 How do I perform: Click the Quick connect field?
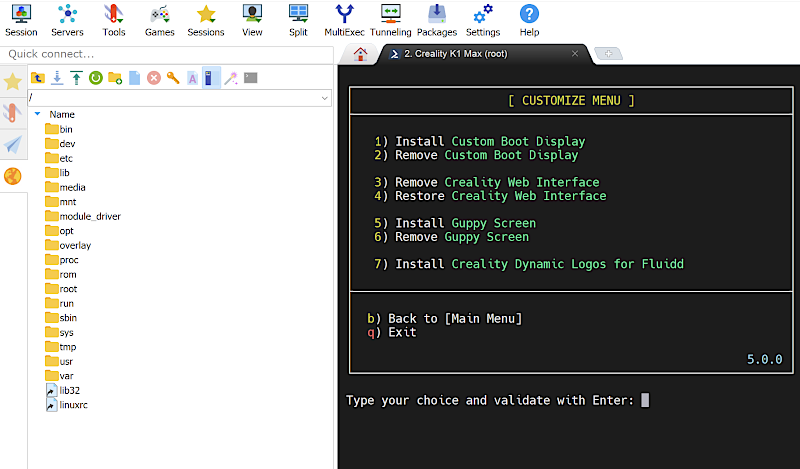click(167, 54)
